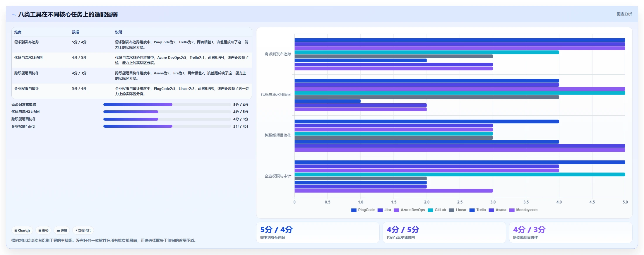Click the 企业权限与审计 progress bar
644x255 pixels.
point(167,126)
